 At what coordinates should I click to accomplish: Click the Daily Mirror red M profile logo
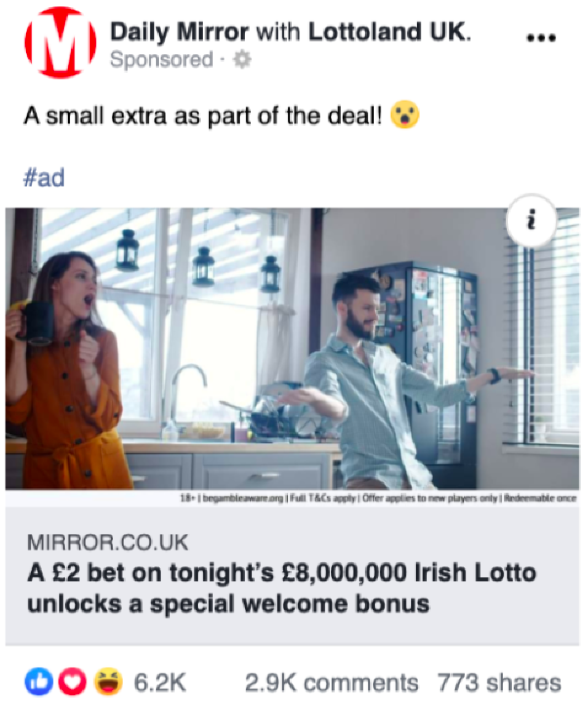[60, 42]
